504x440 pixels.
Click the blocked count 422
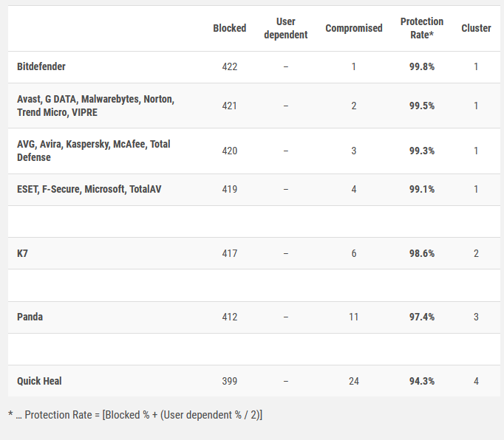coord(230,66)
